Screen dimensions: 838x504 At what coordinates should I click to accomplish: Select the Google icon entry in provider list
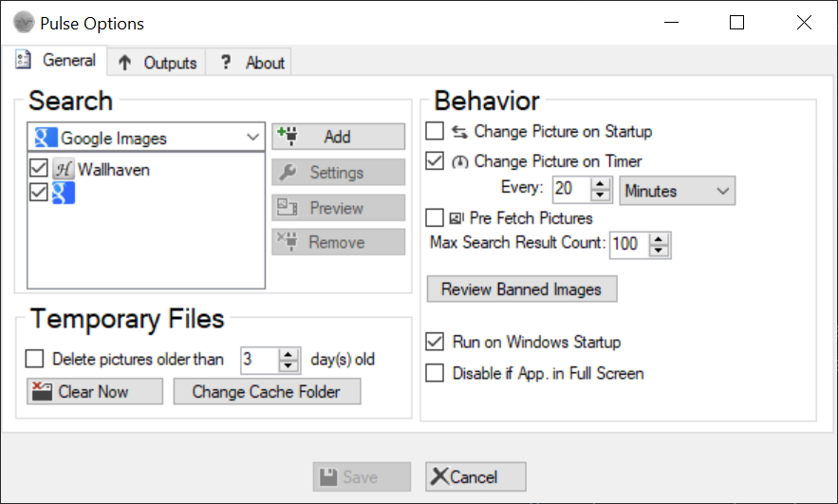63,193
